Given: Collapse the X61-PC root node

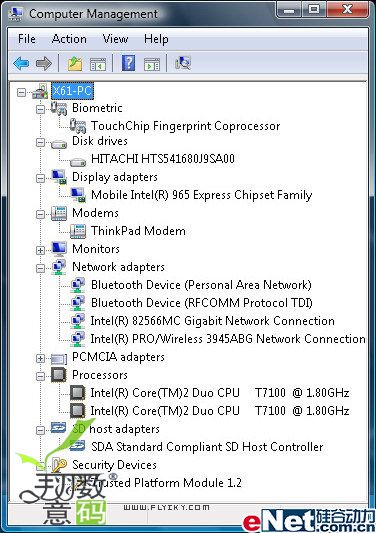Looking at the screenshot, I should tap(21, 92).
